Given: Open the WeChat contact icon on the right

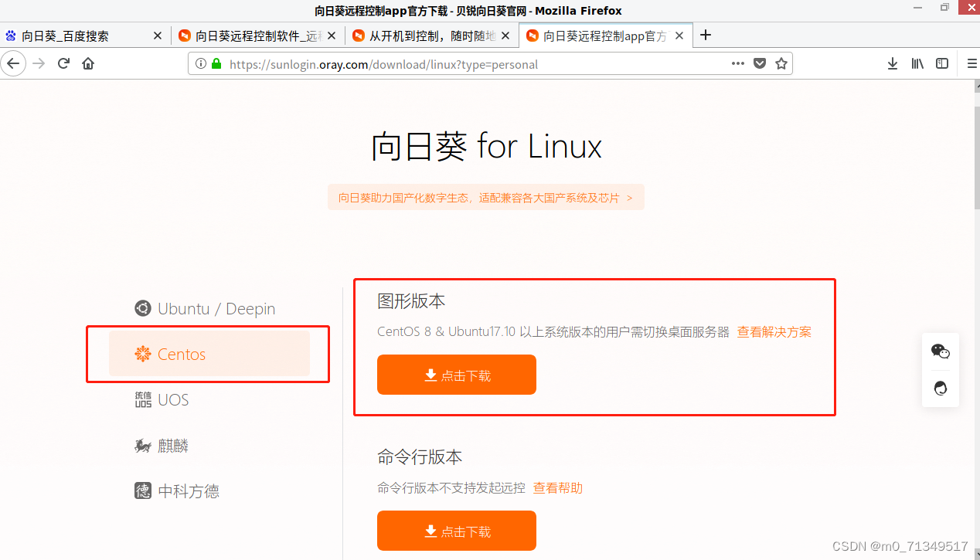Looking at the screenshot, I should (x=940, y=351).
